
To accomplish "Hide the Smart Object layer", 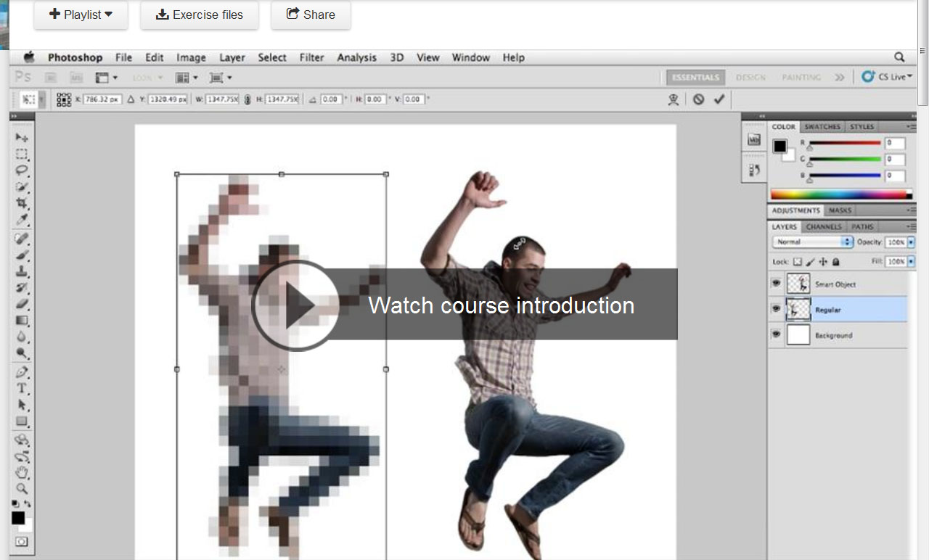I will click(x=777, y=284).
